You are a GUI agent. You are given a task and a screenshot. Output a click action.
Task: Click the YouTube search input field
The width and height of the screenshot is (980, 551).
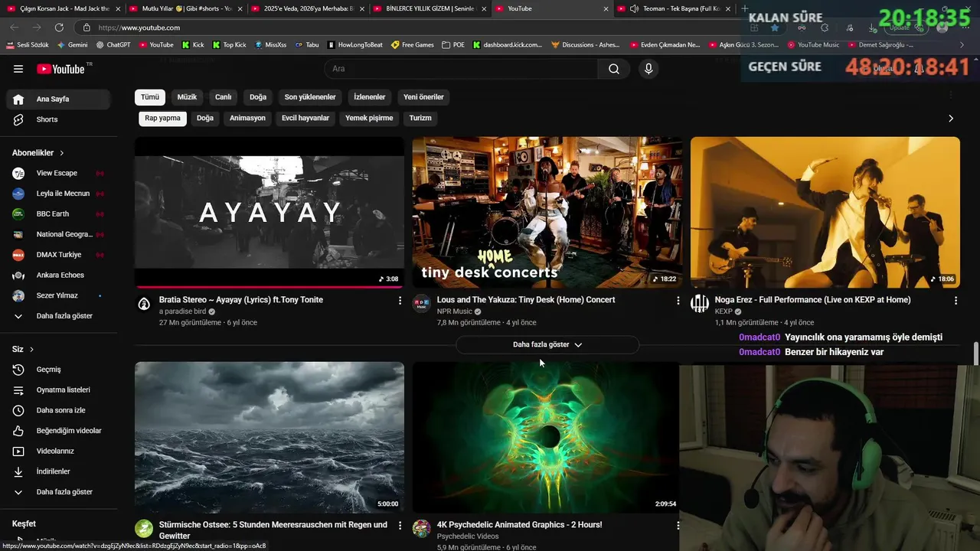click(x=462, y=69)
